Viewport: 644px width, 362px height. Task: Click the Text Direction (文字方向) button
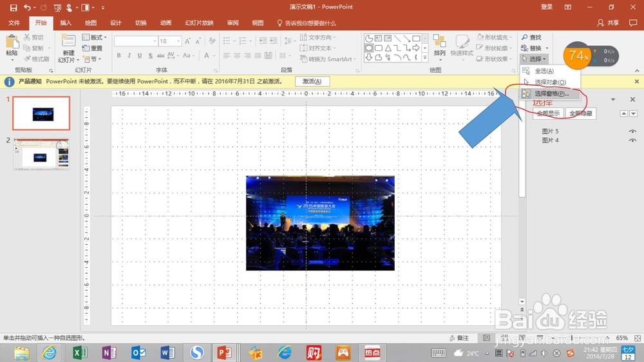(x=318, y=37)
